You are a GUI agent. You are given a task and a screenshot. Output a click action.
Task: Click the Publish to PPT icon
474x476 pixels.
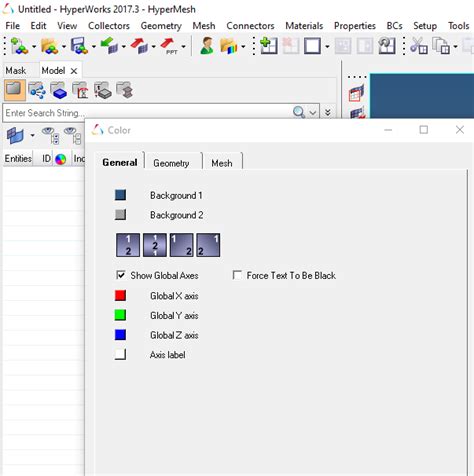pyautogui.click(x=169, y=45)
